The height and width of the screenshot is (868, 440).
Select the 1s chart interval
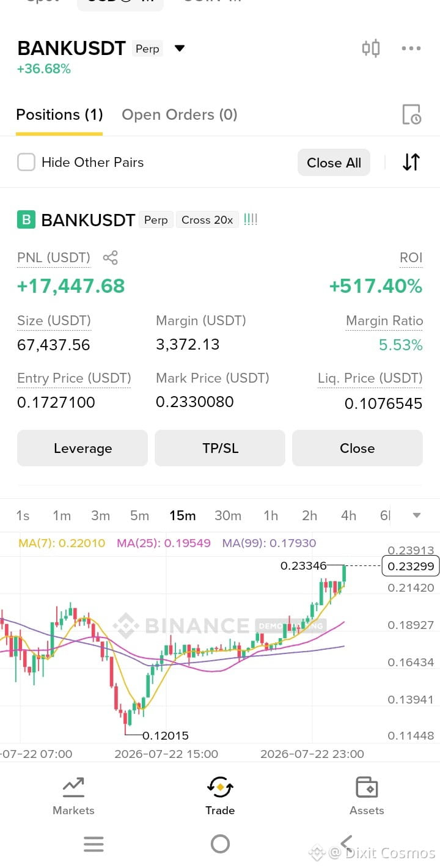pyautogui.click(x=23, y=515)
